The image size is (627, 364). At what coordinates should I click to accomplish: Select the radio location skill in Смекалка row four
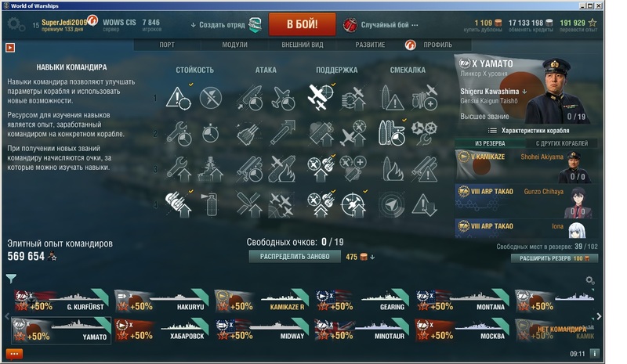(x=392, y=204)
